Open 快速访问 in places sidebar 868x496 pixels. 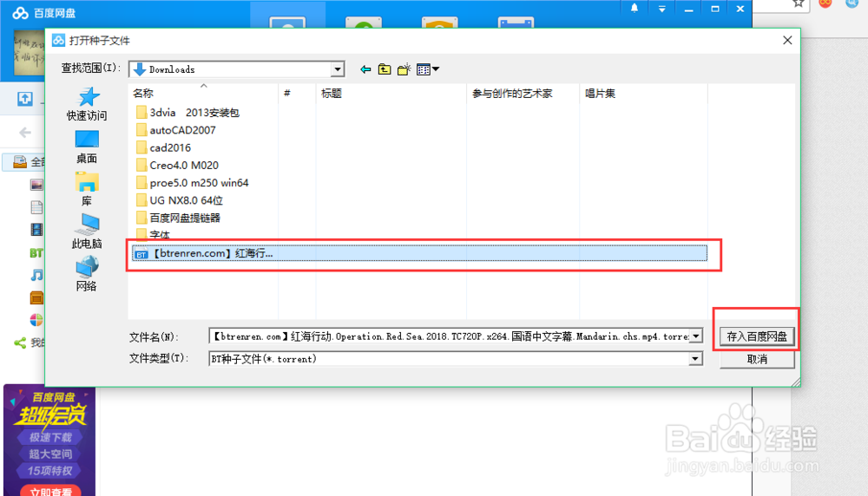pyautogui.click(x=87, y=104)
